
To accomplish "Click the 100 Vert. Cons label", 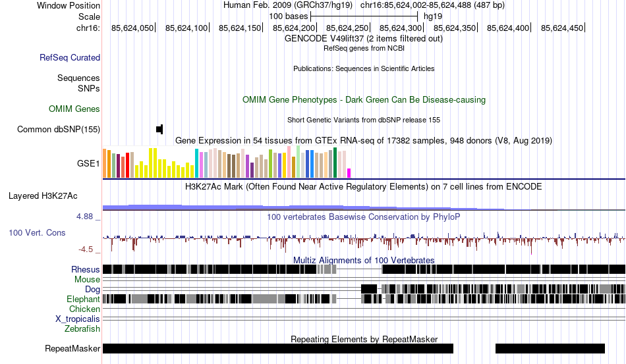I will 37,232.
